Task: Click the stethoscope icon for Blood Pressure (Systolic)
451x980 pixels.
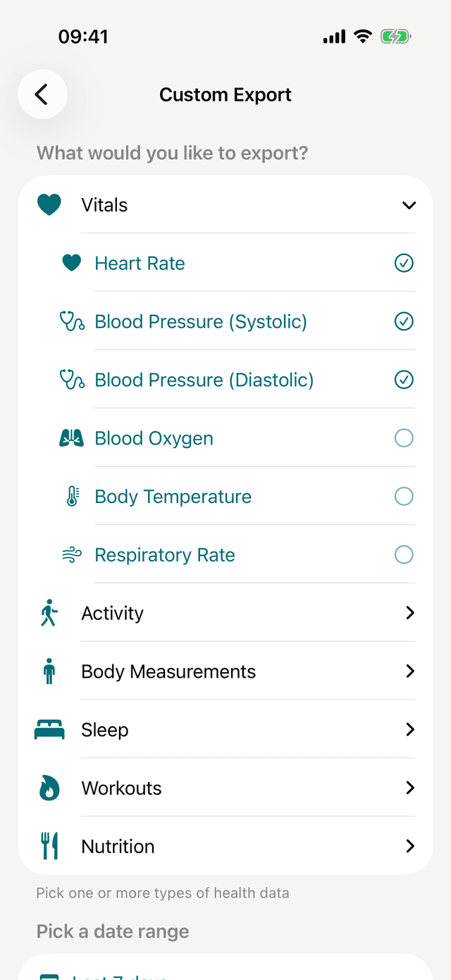Action: 71,321
